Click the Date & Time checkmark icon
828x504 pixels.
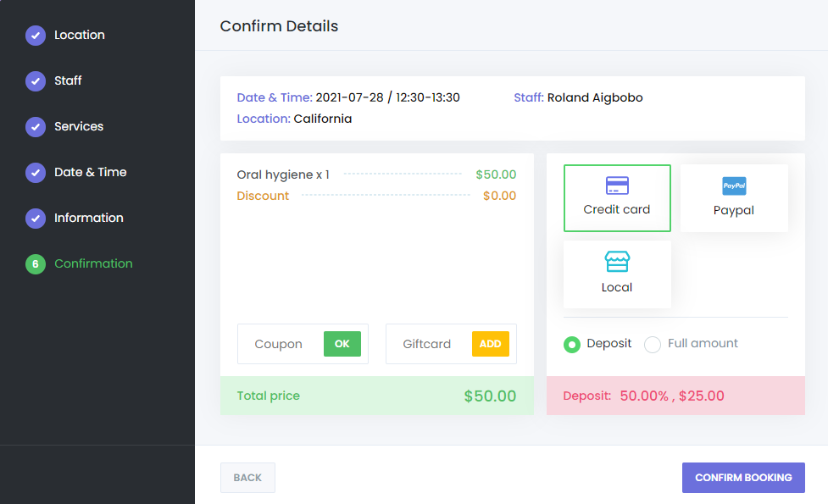tap(36, 173)
